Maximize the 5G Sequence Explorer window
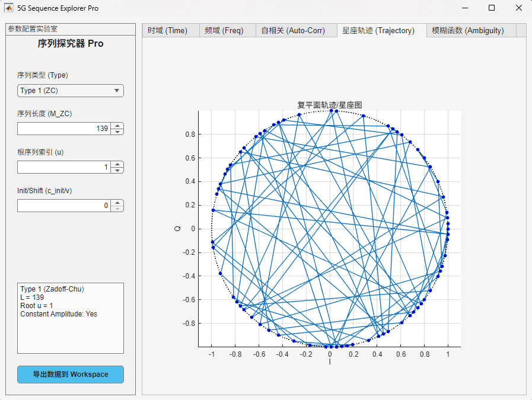 tap(492, 8)
